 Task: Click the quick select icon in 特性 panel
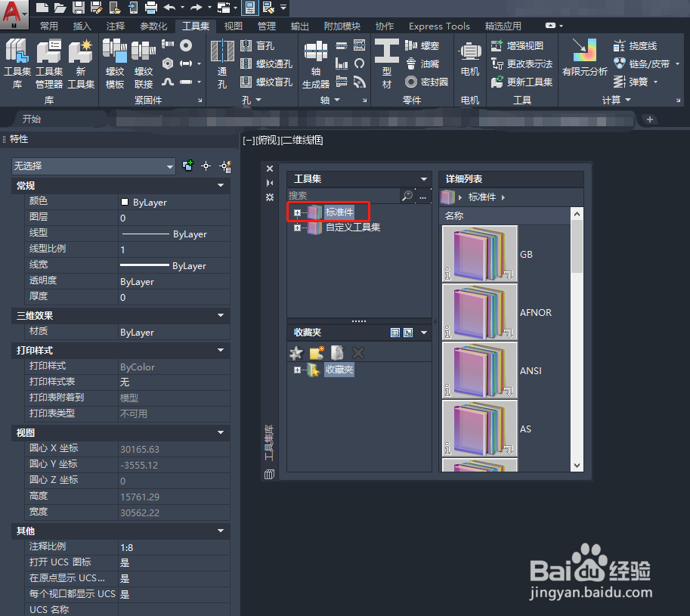[226, 166]
